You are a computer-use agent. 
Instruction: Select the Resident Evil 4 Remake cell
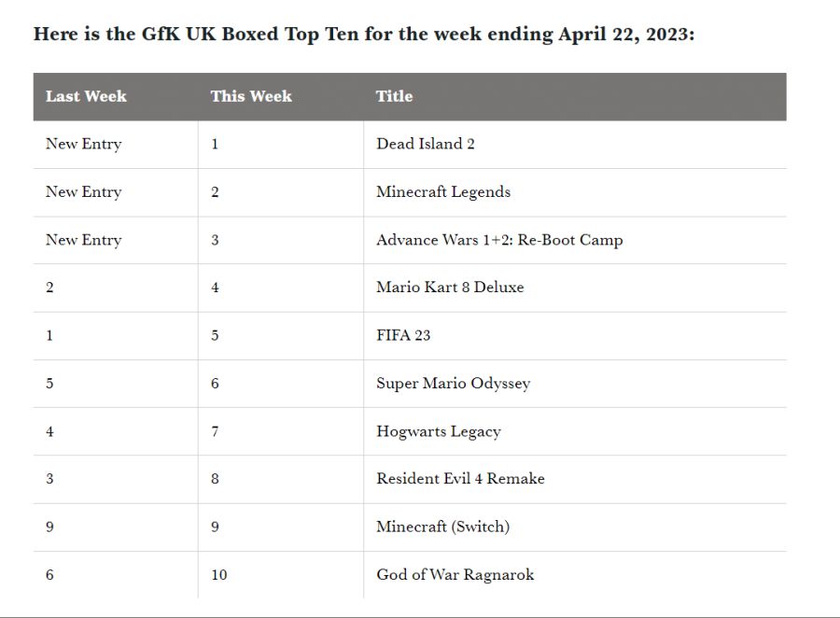(460, 479)
